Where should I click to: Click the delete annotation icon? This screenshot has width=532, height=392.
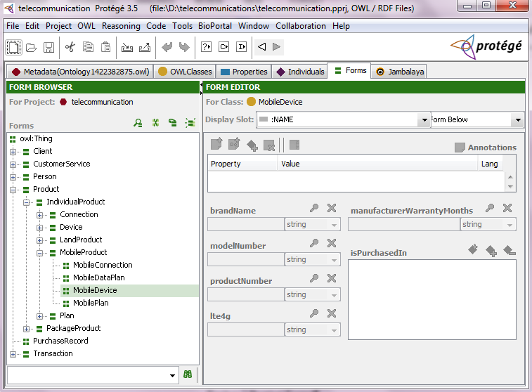[x=269, y=146]
